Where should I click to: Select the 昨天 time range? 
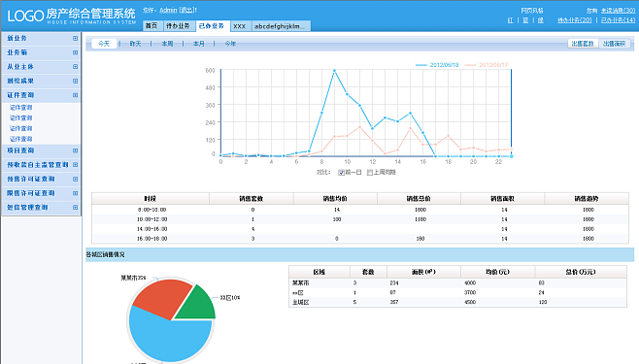point(135,44)
